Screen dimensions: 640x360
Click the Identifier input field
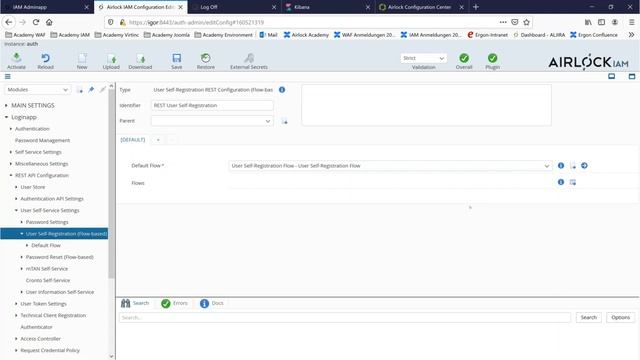(212, 105)
